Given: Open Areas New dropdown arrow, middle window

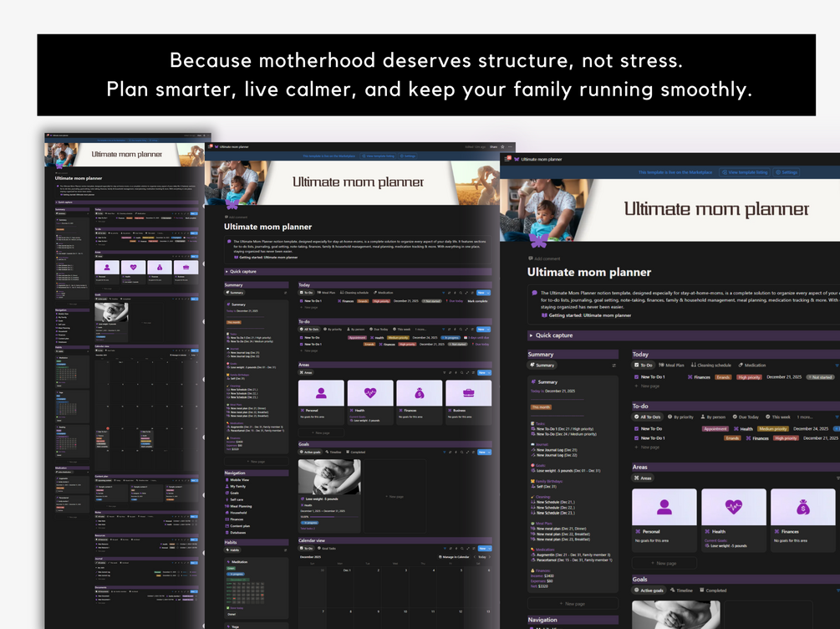Looking at the screenshot, I should [489, 373].
